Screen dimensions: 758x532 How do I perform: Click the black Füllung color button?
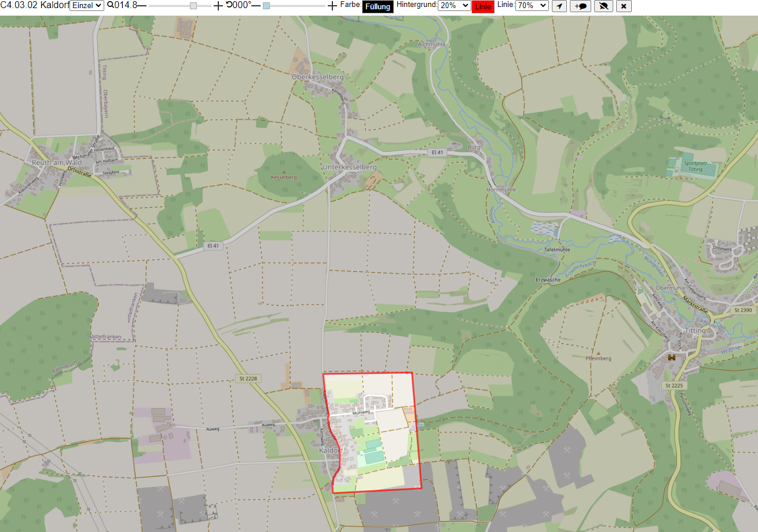coord(378,7)
